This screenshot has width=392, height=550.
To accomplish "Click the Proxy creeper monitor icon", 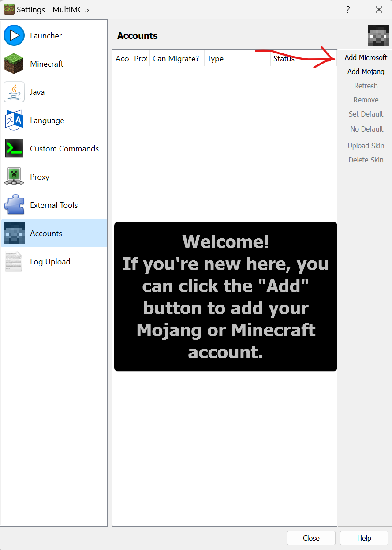I will pos(14,177).
